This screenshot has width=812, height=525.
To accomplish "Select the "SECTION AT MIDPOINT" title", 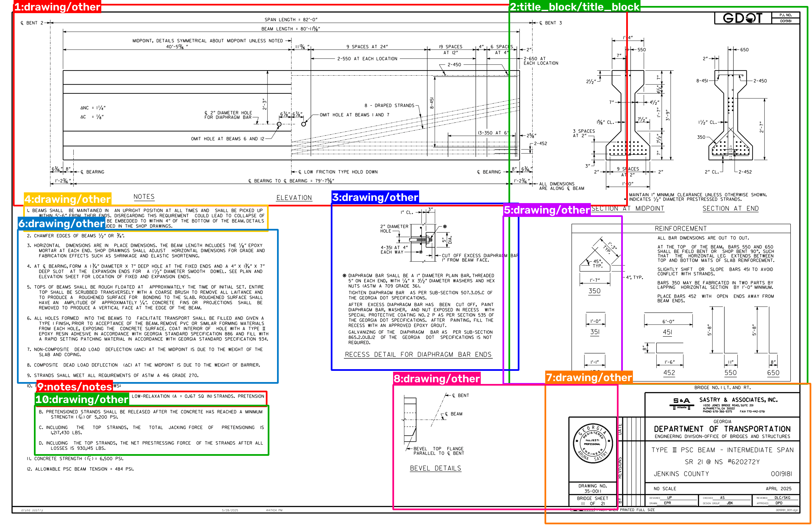I will [x=628, y=208].
